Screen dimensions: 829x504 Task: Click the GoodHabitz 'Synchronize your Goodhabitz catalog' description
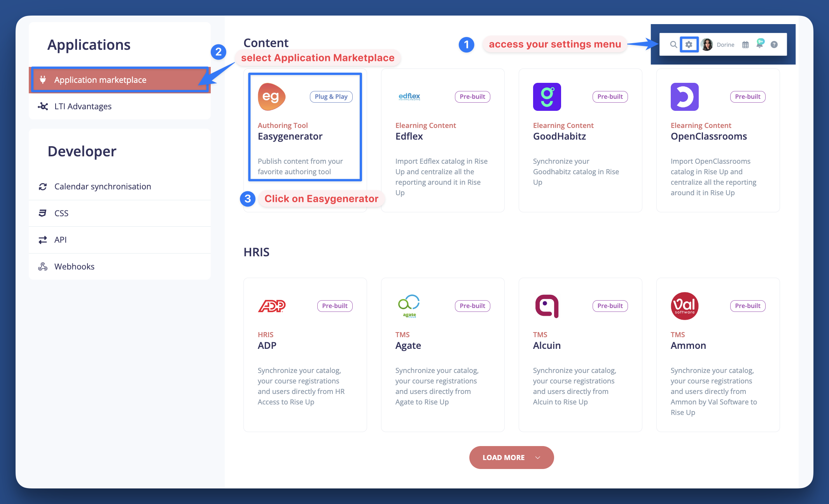(576, 171)
